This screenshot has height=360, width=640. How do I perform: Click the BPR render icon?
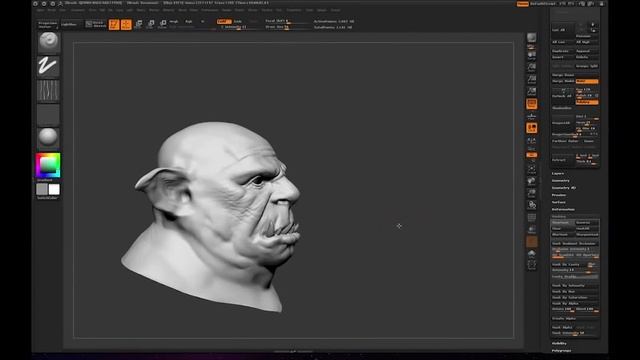[x=531, y=38]
